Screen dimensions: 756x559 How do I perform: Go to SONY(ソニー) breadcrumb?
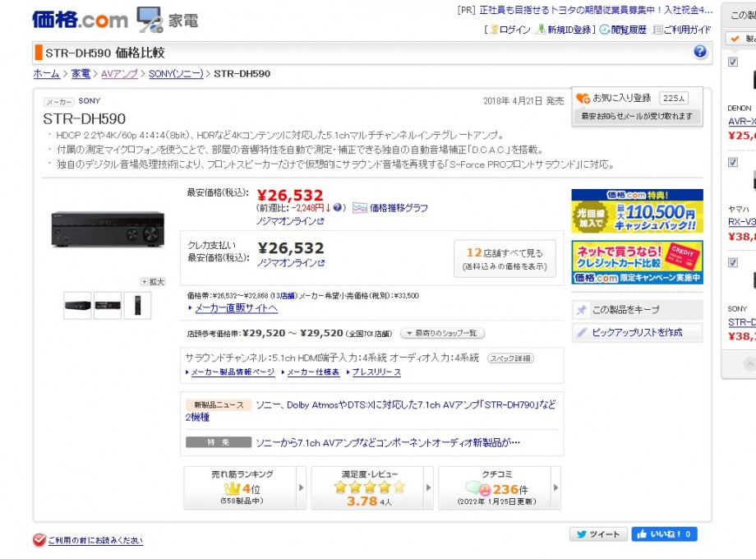(176, 74)
